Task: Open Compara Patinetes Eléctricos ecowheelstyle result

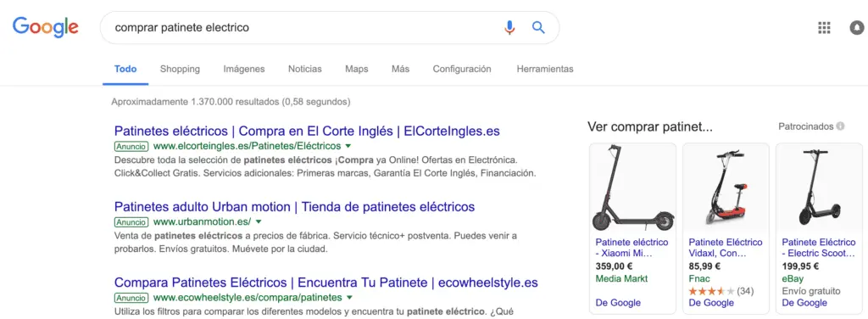Action: (x=326, y=283)
